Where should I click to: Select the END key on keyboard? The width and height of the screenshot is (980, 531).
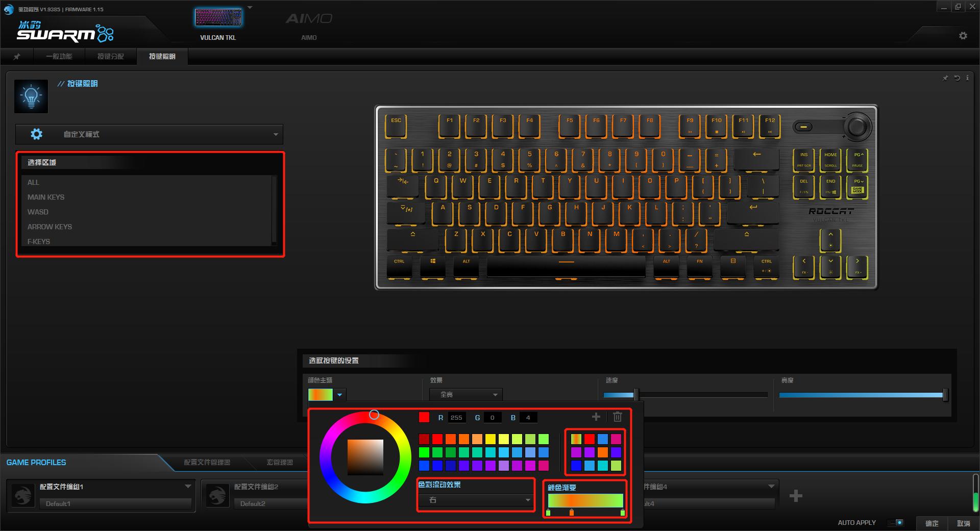pyautogui.click(x=830, y=186)
